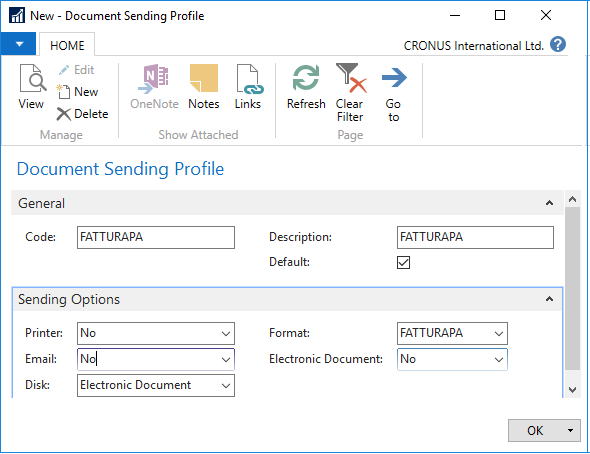
Task: Open the OK button's dropdown arrow
Action: click(570, 430)
